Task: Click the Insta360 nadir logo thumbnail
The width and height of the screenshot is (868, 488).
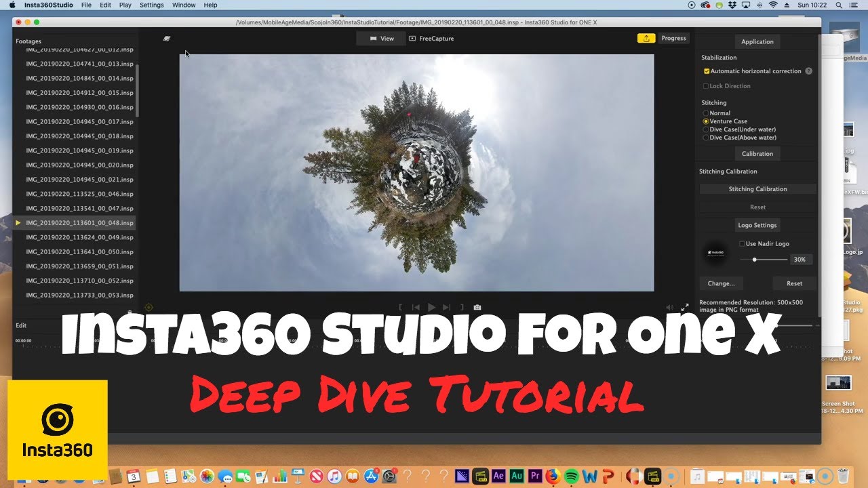Action: point(716,252)
